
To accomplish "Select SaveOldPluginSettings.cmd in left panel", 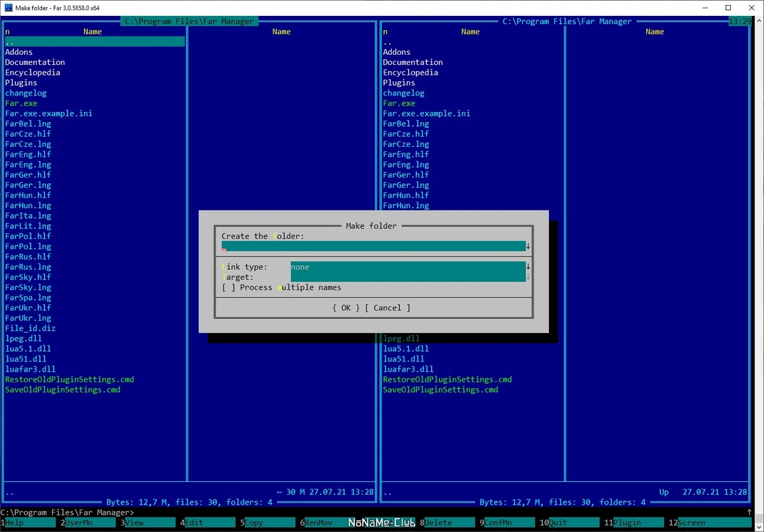I will click(63, 389).
